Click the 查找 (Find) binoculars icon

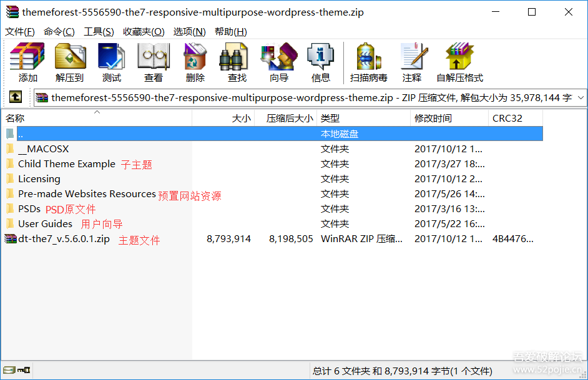pos(233,56)
